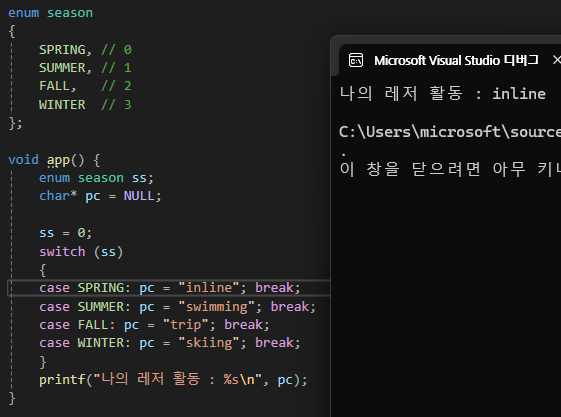Click the case SUMMER "swimming" line

[x=177, y=306]
